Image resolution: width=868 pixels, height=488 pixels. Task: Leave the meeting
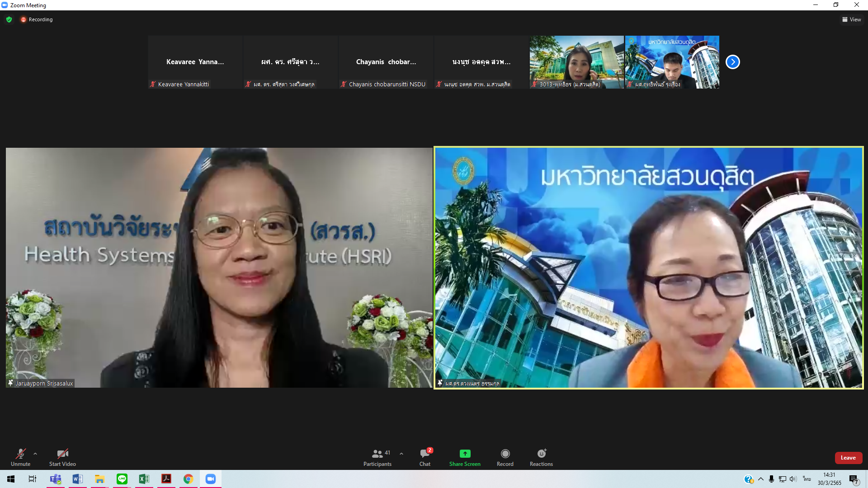848,458
